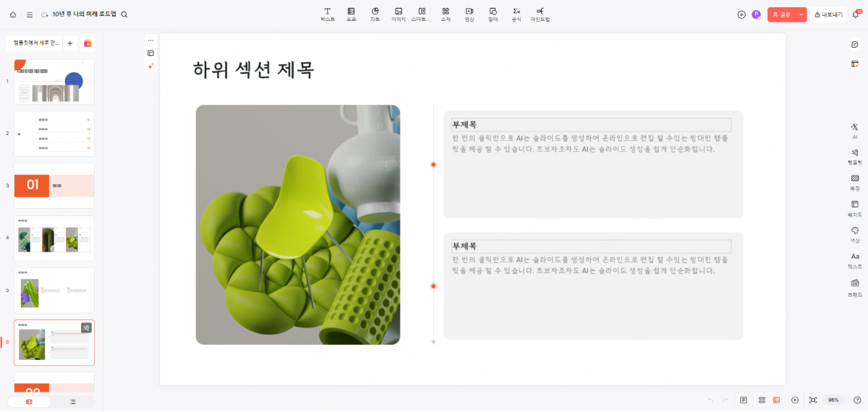Open the 배경 background settings

point(855,182)
